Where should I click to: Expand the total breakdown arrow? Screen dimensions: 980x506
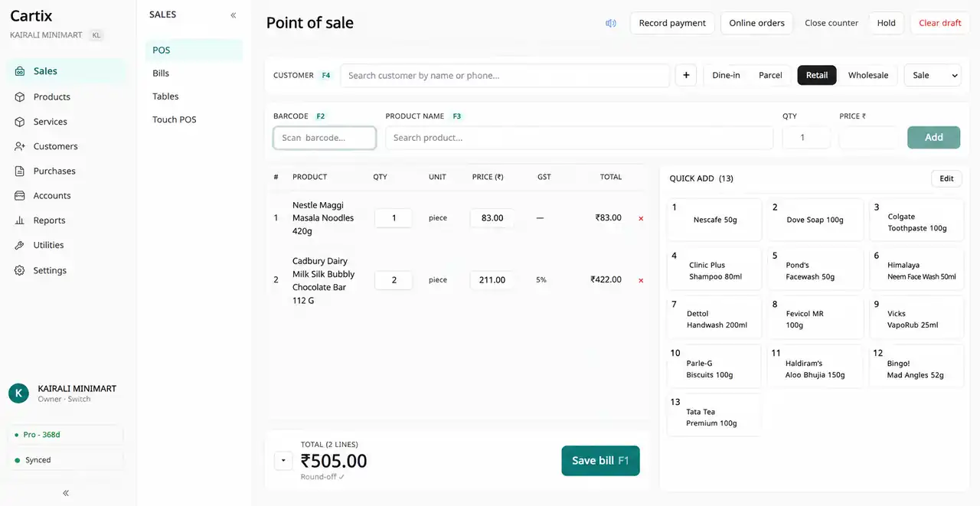(283, 461)
